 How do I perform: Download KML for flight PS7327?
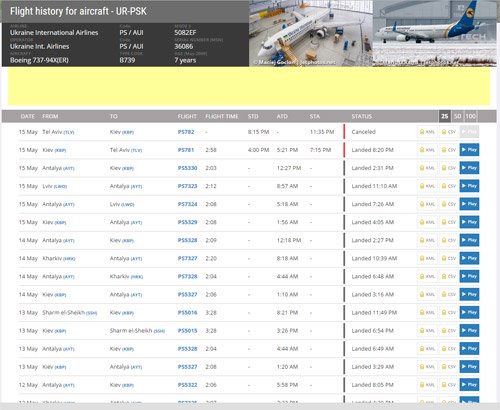click(x=427, y=258)
